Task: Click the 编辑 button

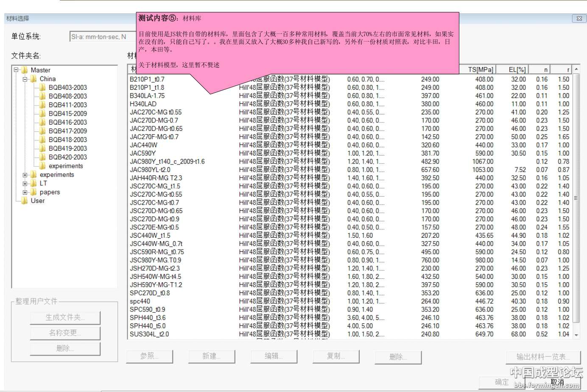Action: pos(274,356)
